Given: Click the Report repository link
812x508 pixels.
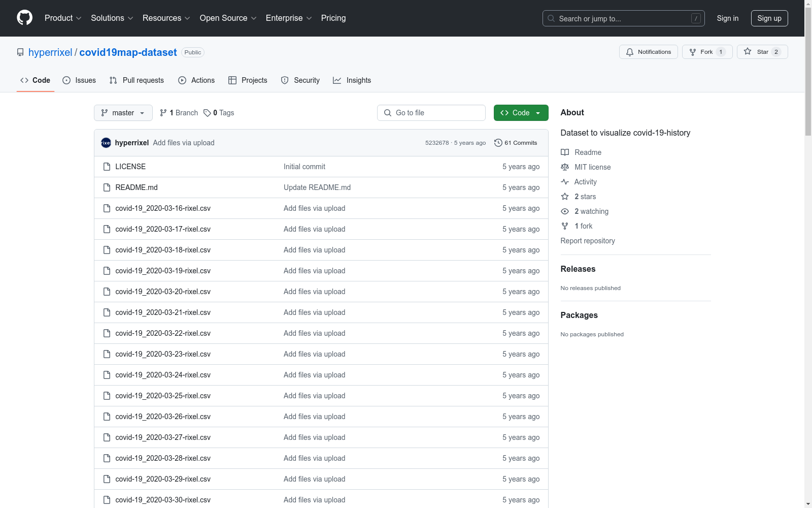Looking at the screenshot, I should pos(588,241).
